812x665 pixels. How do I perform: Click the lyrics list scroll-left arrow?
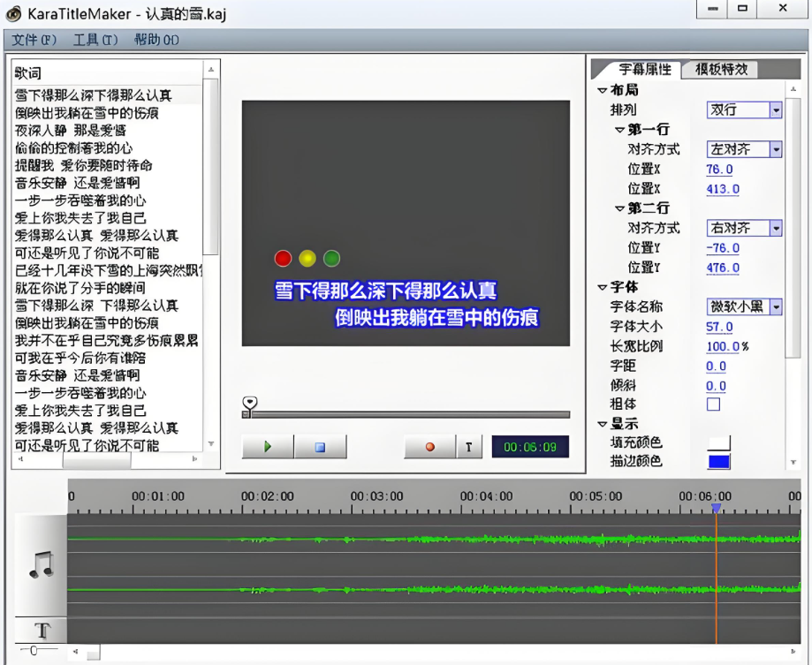[x=20, y=459]
